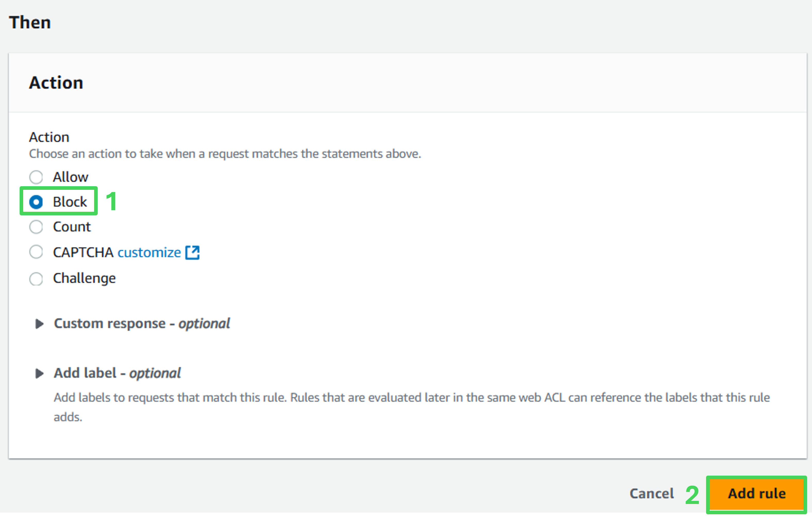
Task: Click the CAPTCHA customize link text
Action: tap(149, 253)
